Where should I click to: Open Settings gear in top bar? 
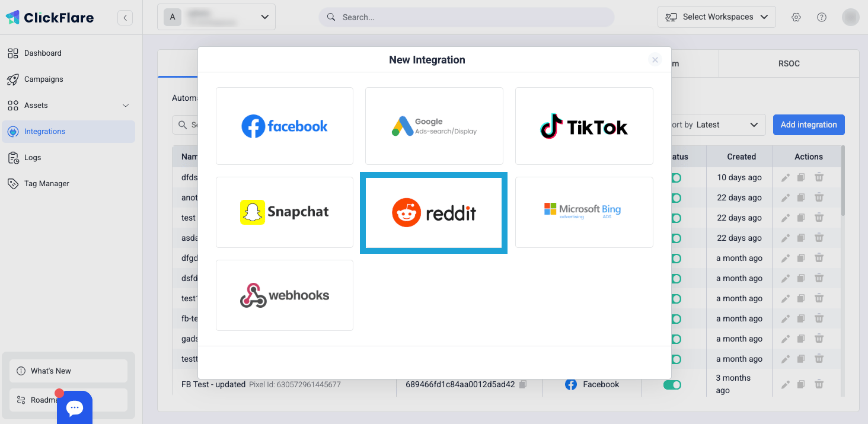coord(796,17)
